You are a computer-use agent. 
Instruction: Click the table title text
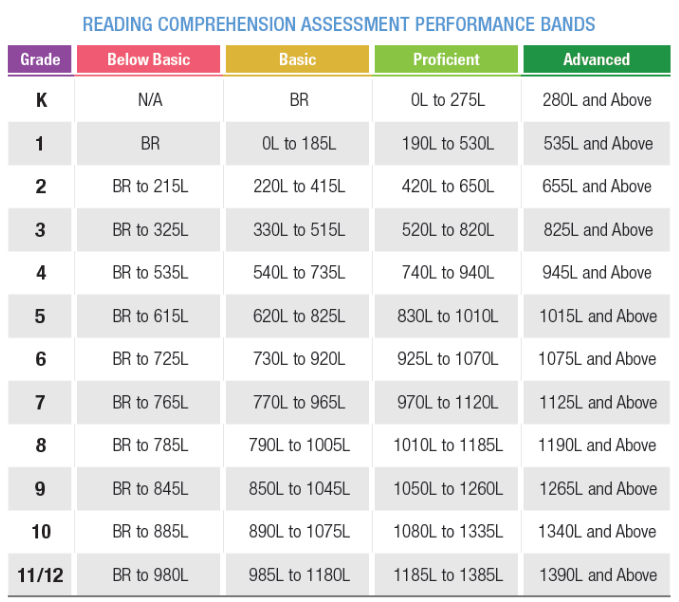pos(339,23)
